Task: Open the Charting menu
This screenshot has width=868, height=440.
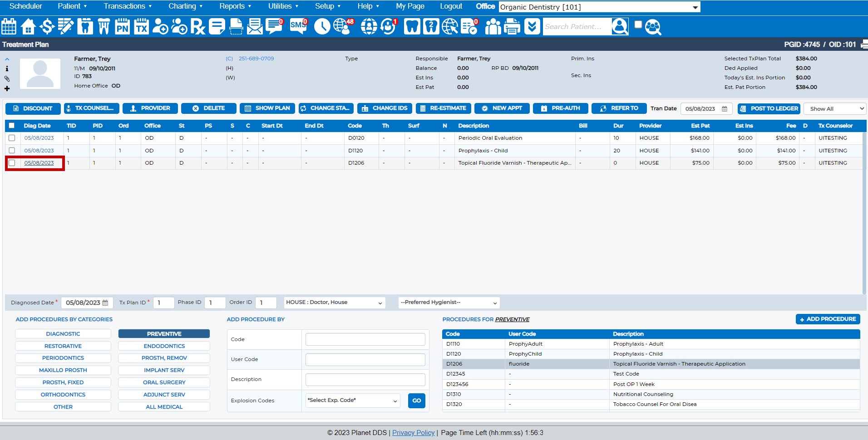Action: click(185, 6)
